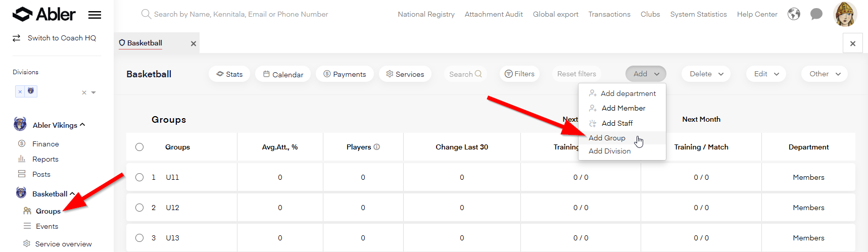Image resolution: width=868 pixels, height=252 pixels.
Task: Clear the Divisions selector
Action: pos(84,92)
